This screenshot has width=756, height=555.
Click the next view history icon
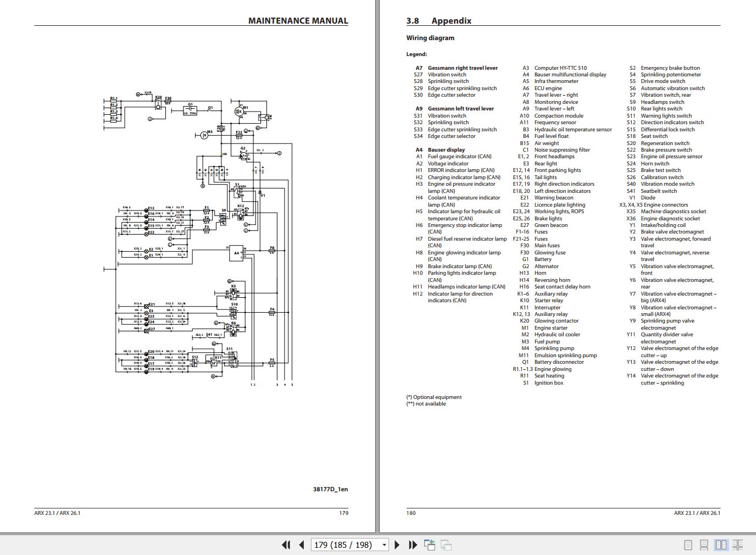(446, 545)
